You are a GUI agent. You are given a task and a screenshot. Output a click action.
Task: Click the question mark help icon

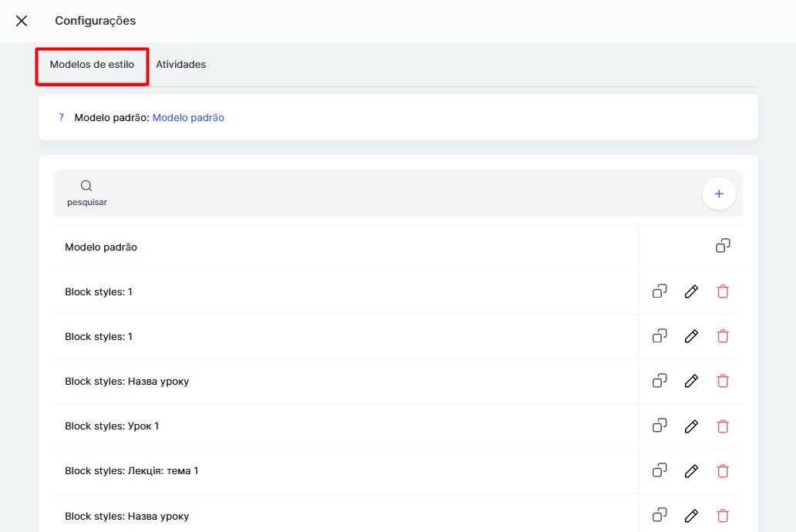pos(62,118)
